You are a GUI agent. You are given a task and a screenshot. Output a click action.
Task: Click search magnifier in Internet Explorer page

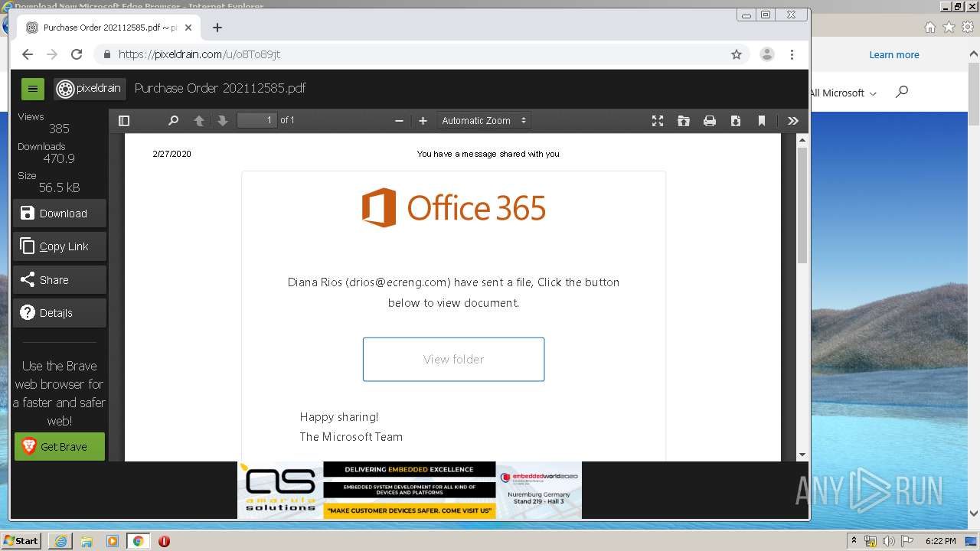click(902, 92)
